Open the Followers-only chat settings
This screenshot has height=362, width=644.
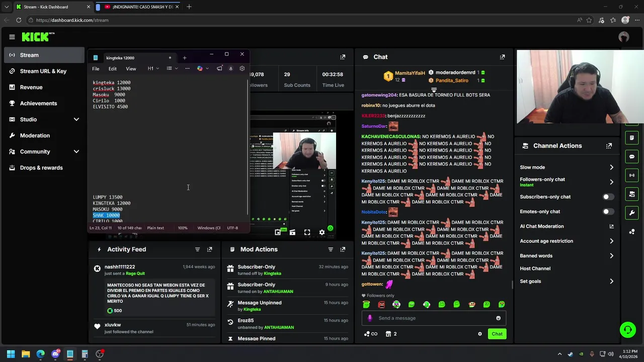click(567, 182)
